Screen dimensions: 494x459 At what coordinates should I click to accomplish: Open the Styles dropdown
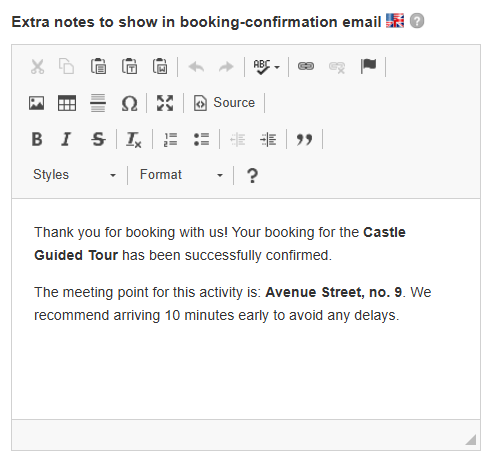tap(75, 175)
